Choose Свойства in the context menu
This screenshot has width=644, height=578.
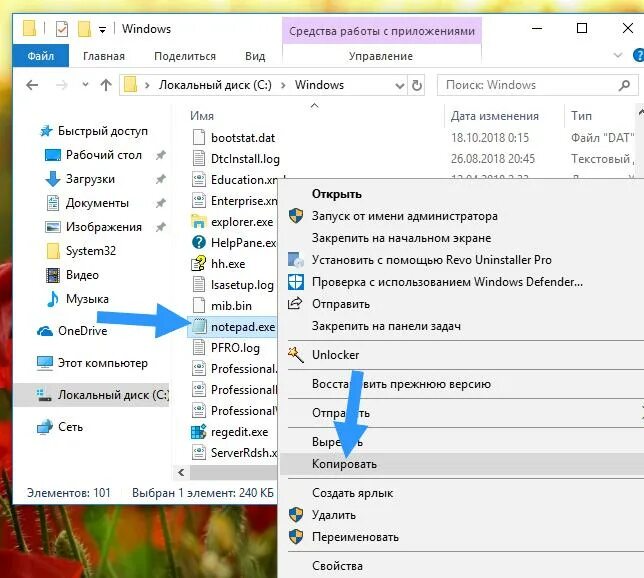point(337,566)
